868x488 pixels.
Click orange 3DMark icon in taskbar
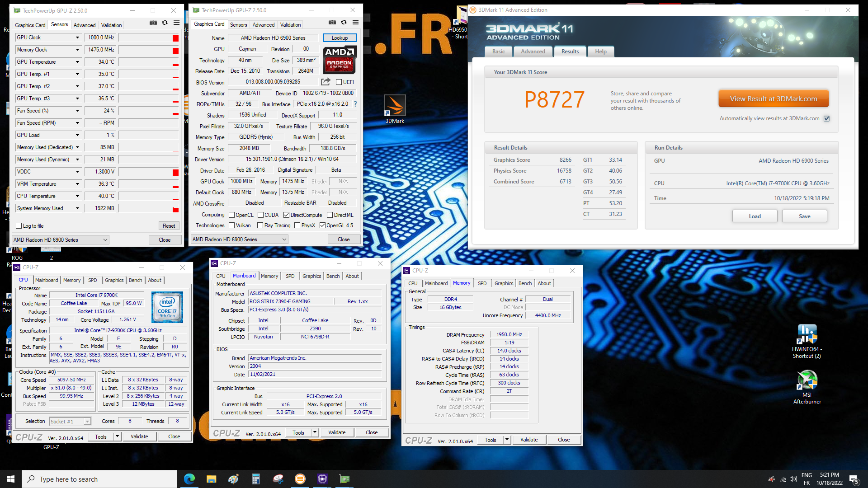pyautogui.click(x=300, y=479)
